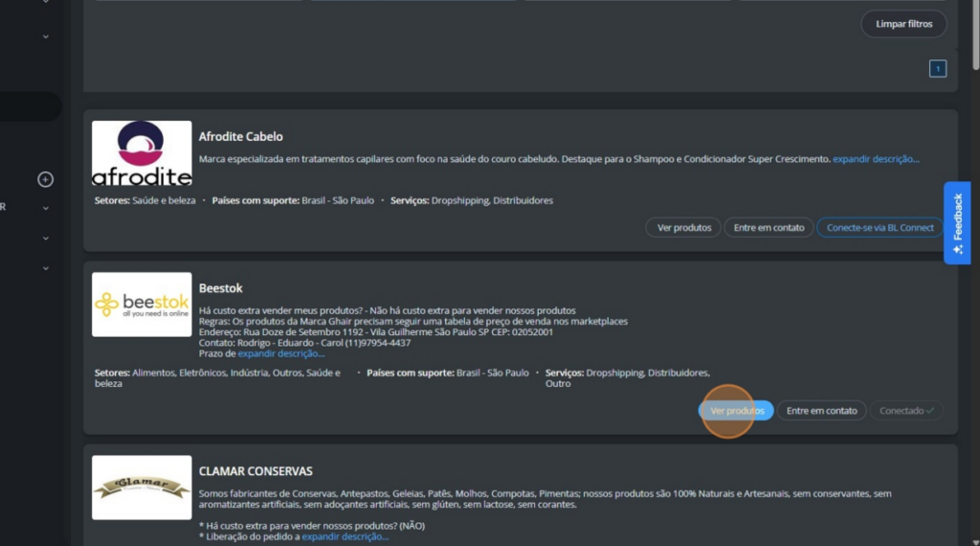The height and width of the screenshot is (546, 980).
Task: Open the Afrodite Cabelo logo thumbnail
Action: click(142, 153)
